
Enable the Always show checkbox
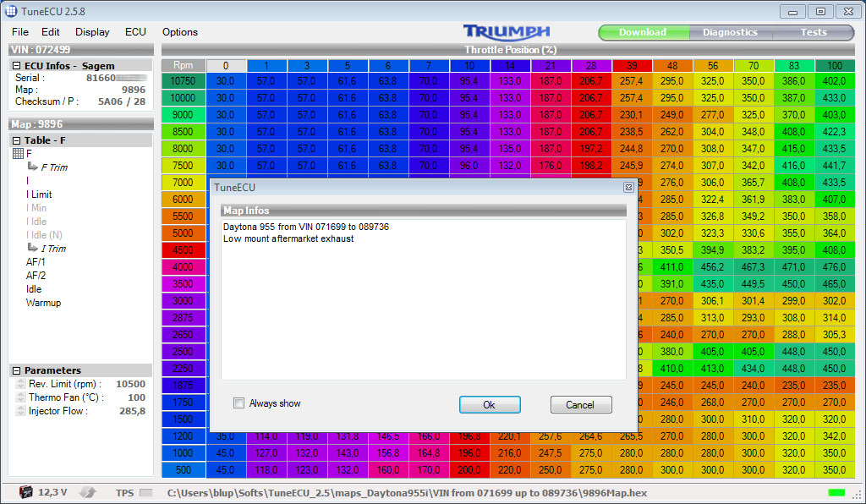click(x=238, y=403)
